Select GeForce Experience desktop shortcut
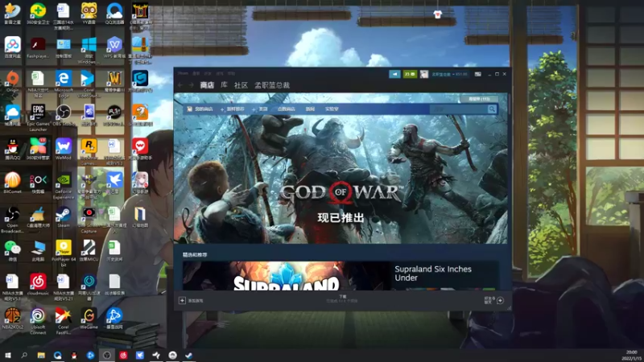644x362 pixels. tap(64, 186)
